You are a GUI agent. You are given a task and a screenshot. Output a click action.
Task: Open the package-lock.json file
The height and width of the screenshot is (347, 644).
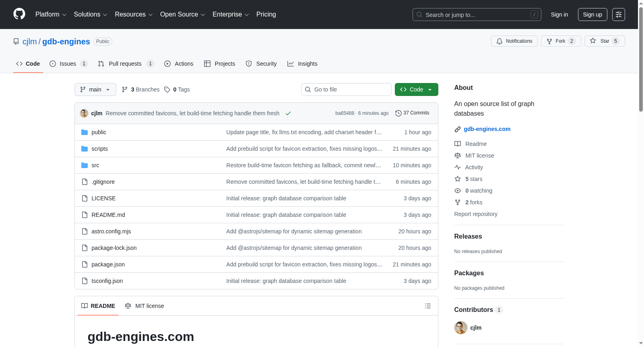[x=114, y=248]
